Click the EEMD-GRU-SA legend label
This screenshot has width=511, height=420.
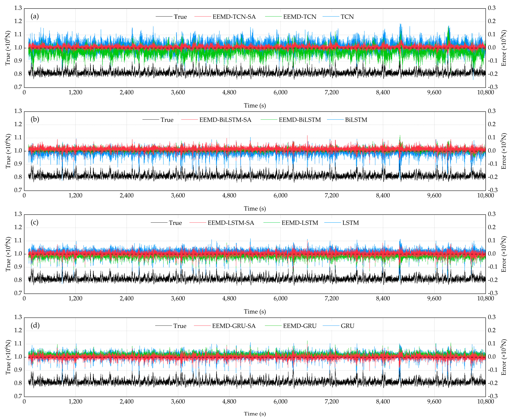[234, 326]
